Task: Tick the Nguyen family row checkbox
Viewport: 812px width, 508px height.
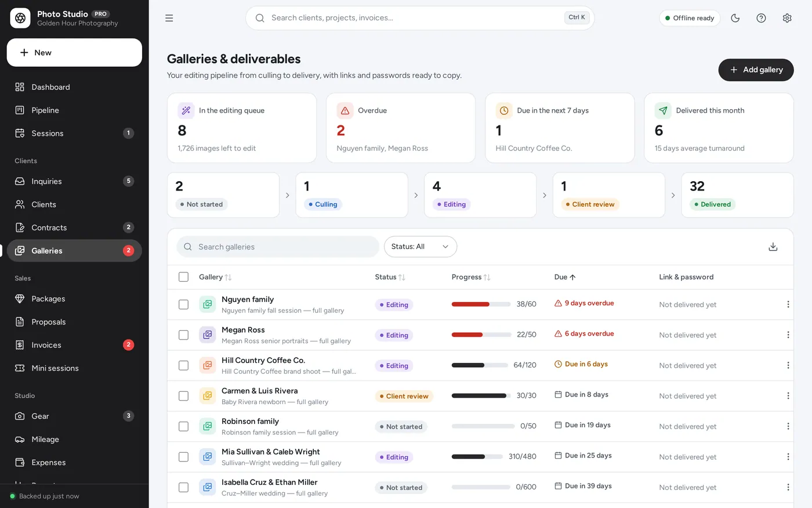Action: [x=183, y=304]
